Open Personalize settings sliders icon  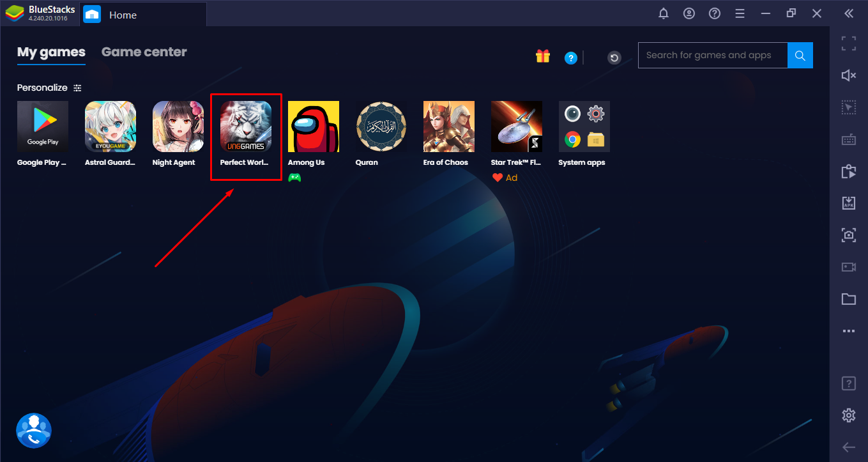point(77,88)
